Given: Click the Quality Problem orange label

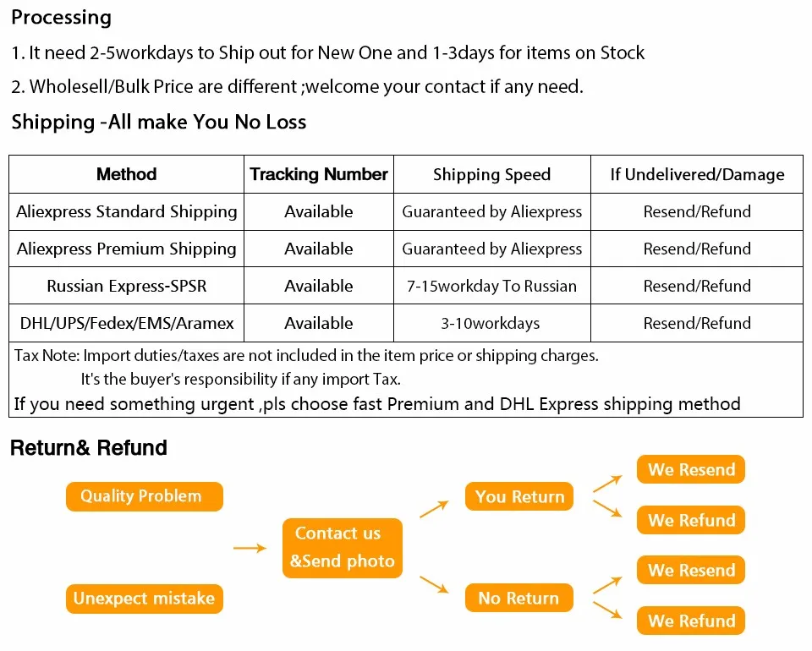Looking at the screenshot, I should tap(145, 496).
